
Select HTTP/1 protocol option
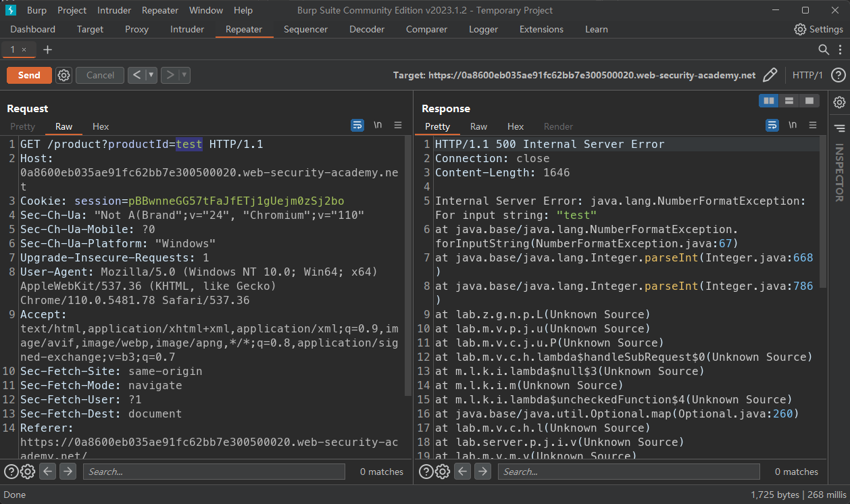(x=807, y=76)
